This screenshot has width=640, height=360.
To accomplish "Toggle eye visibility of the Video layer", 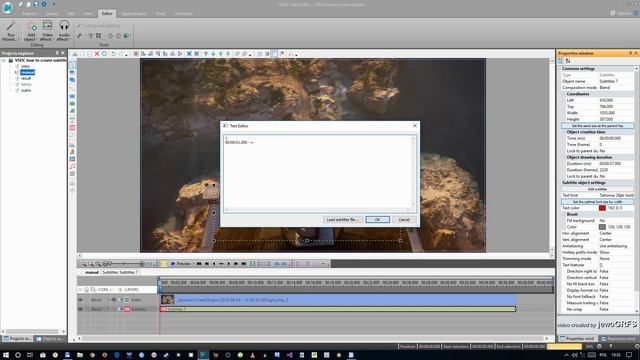I will 80,300.
